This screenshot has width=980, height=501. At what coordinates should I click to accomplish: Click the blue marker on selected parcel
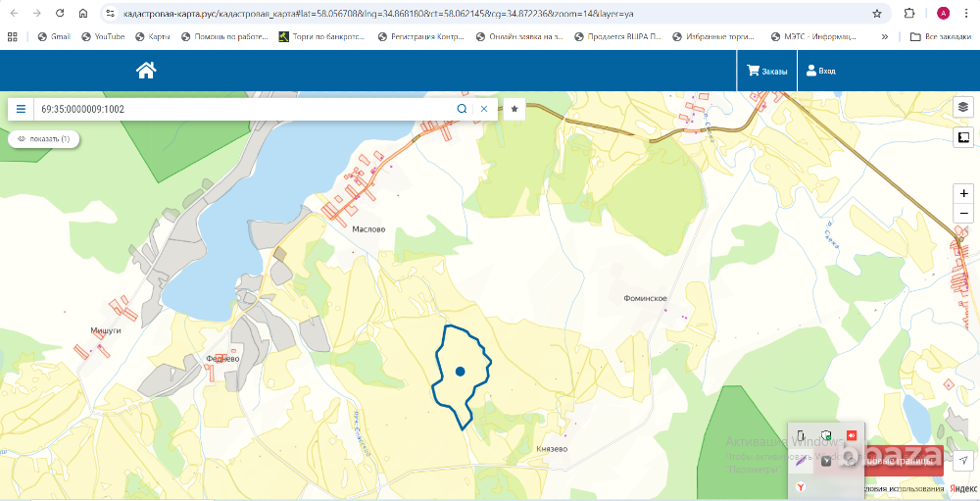tap(460, 372)
